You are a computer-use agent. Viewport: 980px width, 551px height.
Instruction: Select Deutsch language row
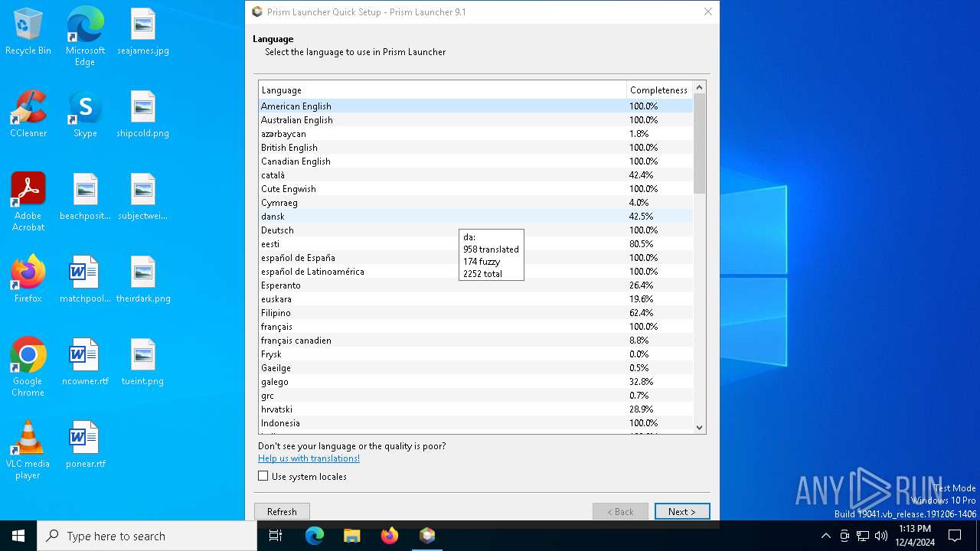coord(475,230)
